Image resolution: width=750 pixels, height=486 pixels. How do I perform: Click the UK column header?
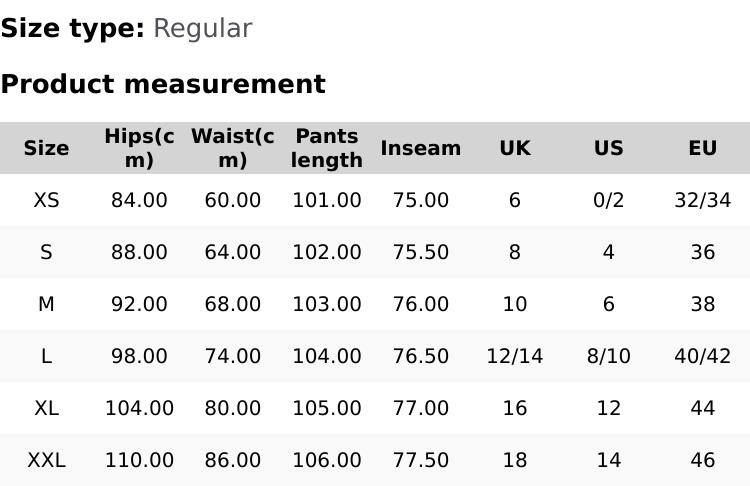pos(514,148)
